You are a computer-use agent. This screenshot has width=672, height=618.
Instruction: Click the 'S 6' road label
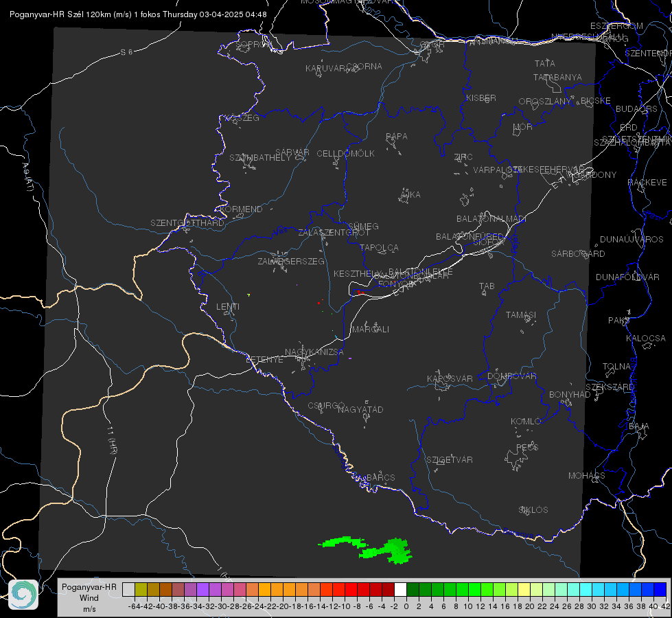click(x=126, y=52)
